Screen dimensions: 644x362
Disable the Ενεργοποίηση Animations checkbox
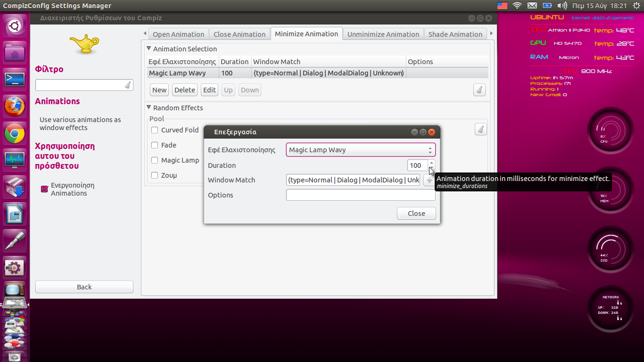coord(45,189)
